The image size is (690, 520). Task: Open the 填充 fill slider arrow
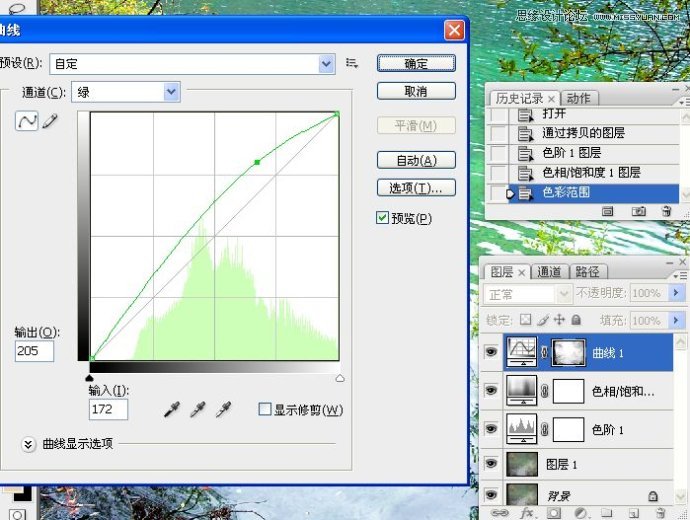676,320
